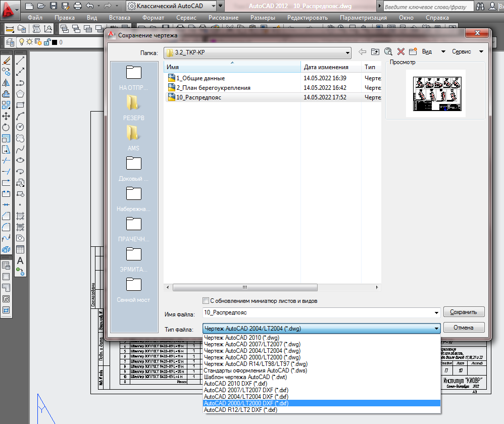Click Search the Web globe icon
Image resolution: width=504 pixels, height=424 pixels.
point(388,51)
